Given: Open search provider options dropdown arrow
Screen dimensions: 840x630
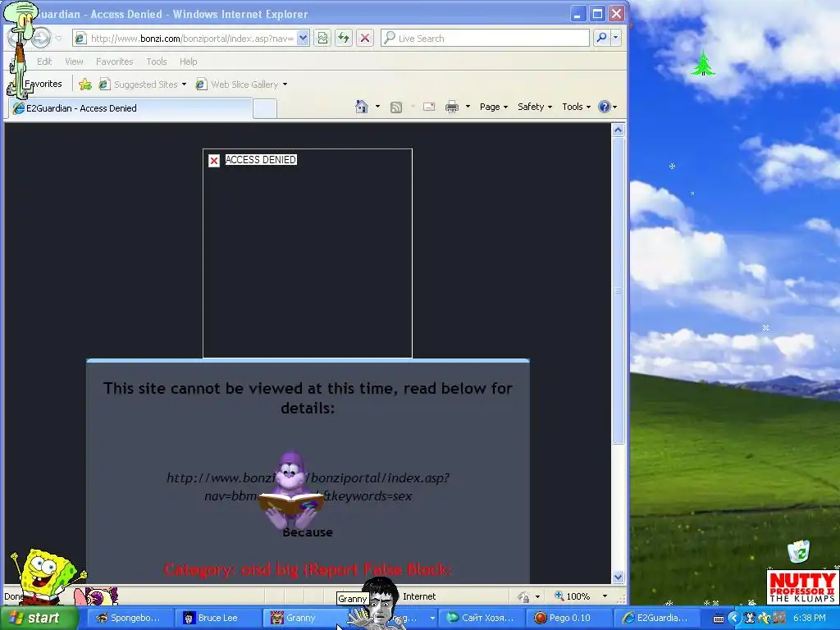Looking at the screenshot, I should point(615,38).
